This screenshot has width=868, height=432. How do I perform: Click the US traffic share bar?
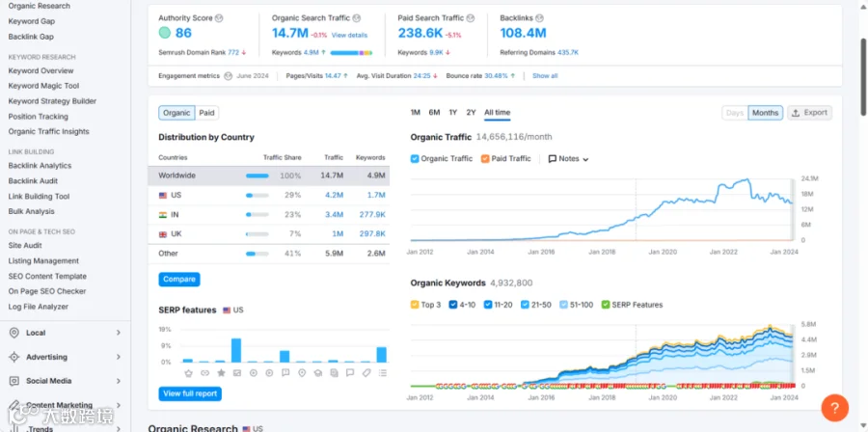[x=258, y=195]
